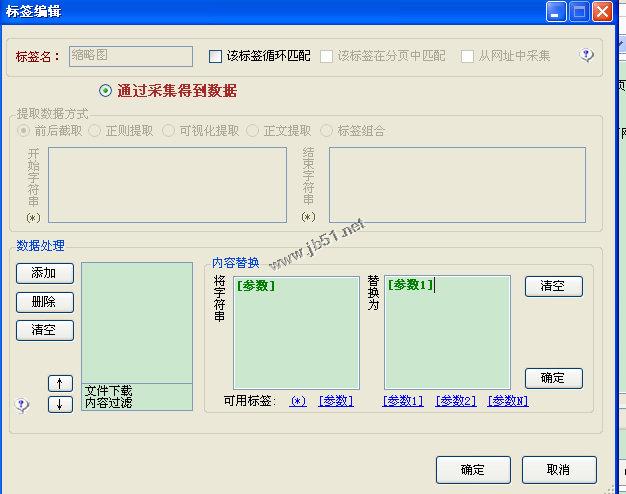
Task: Select the 正文提取 radio option
Action: coord(252,131)
